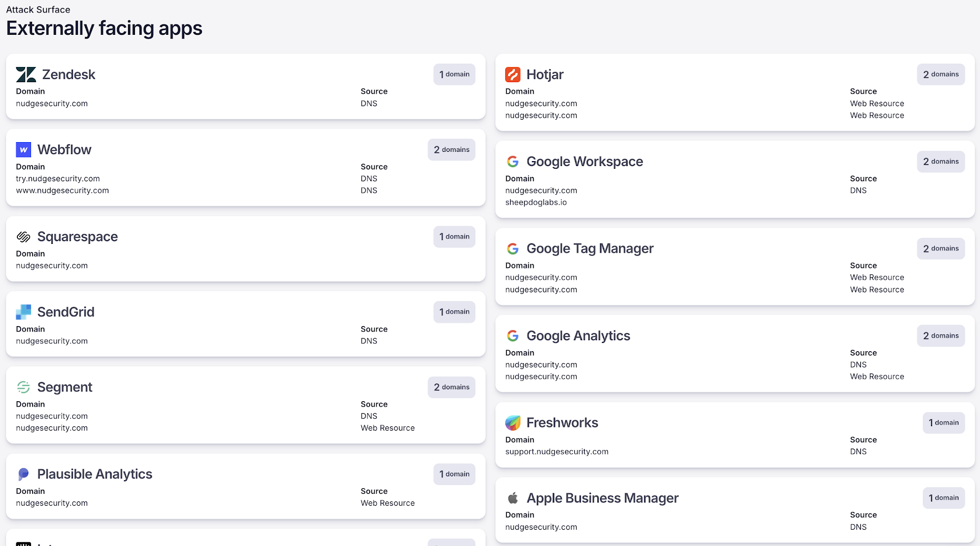Click the DNS source in Freshworks card

[x=859, y=452]
